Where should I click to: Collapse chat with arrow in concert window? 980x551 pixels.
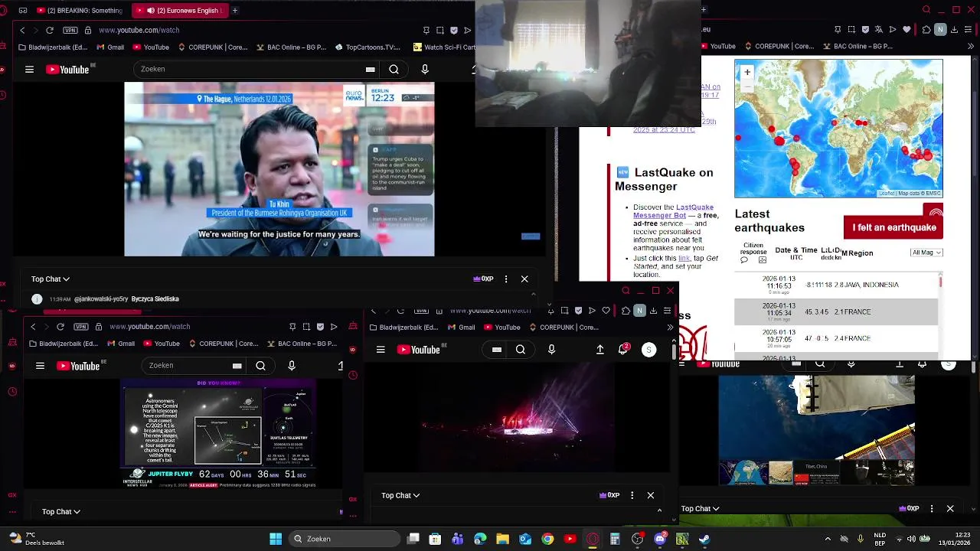tap(659, 510)
